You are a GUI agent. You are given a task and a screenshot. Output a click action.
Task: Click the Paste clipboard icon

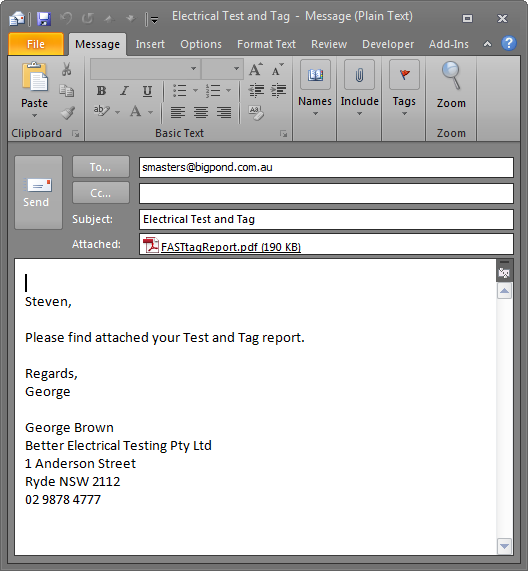coord(35,76)
